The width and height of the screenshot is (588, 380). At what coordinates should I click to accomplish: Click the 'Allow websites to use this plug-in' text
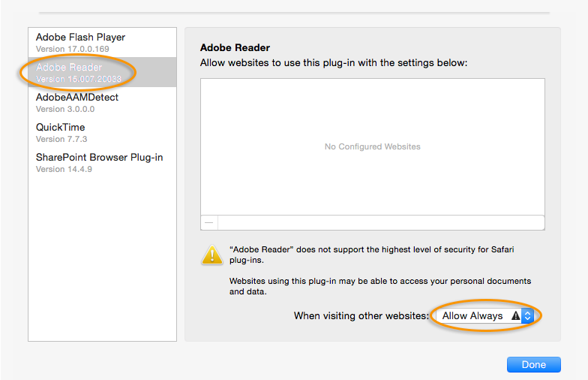(334, 63)
